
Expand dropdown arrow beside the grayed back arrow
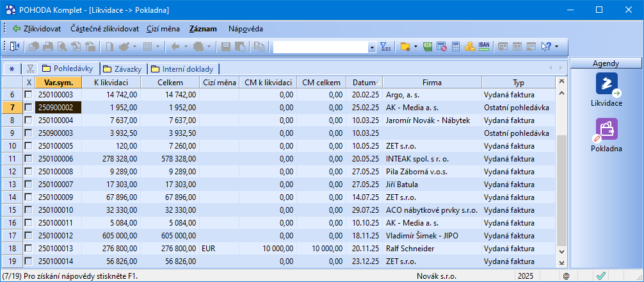coord(185,47)
